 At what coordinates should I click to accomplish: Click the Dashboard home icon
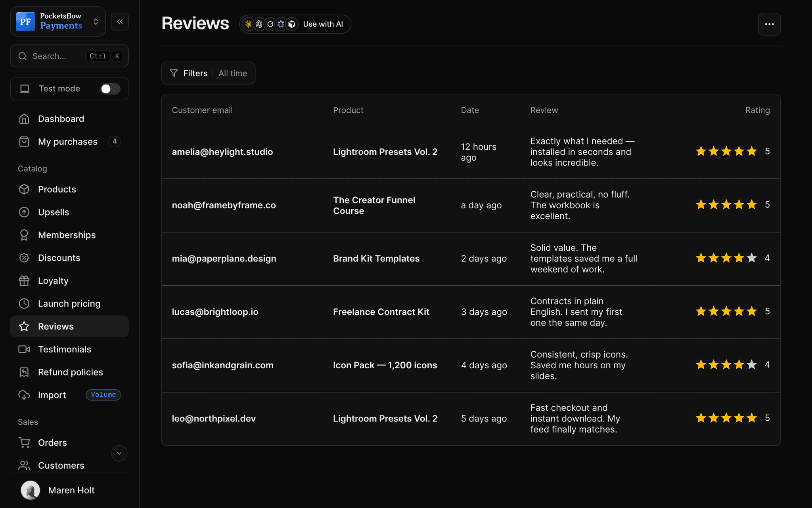tap(24, 119)
